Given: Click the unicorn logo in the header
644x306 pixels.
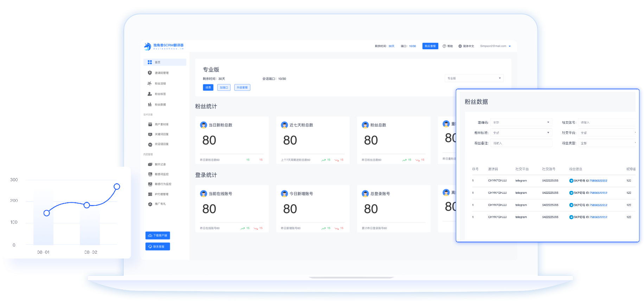Looking at the screenshot, I should (x=147, y=46).
